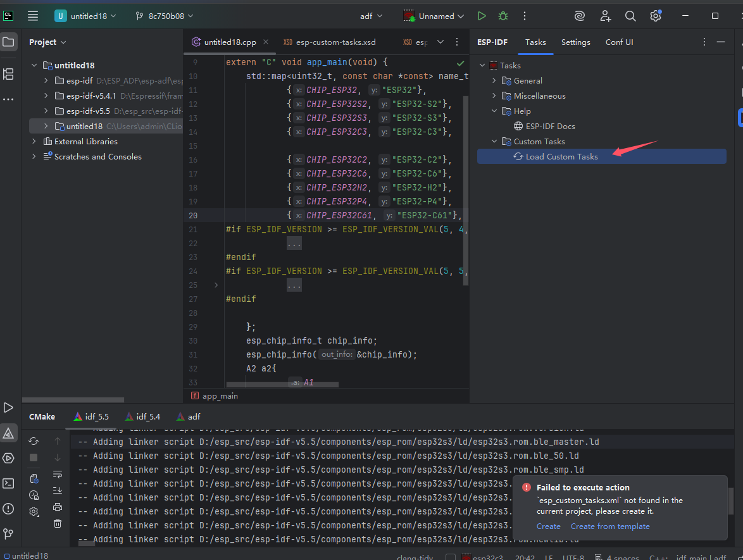Toggle scroll to end in CMake output
Image resolution: width=743 pixels, height=560 pixels.
58,490
